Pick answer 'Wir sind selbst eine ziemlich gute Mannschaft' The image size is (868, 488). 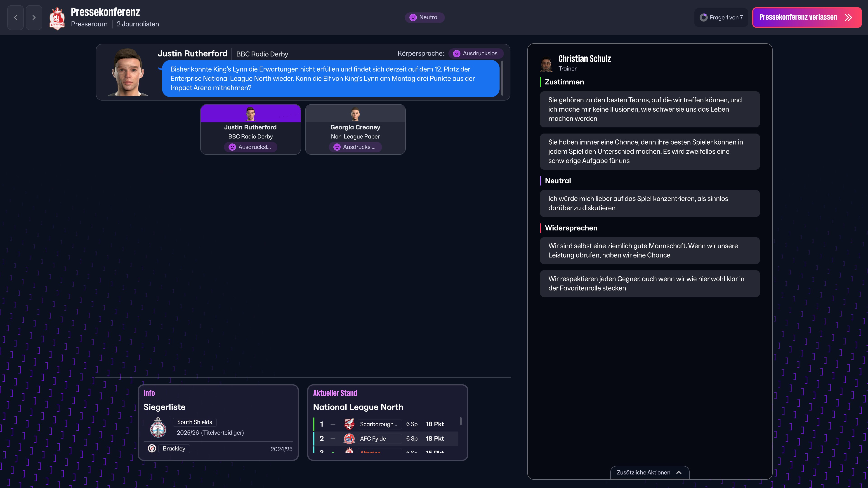pos(649,251)
